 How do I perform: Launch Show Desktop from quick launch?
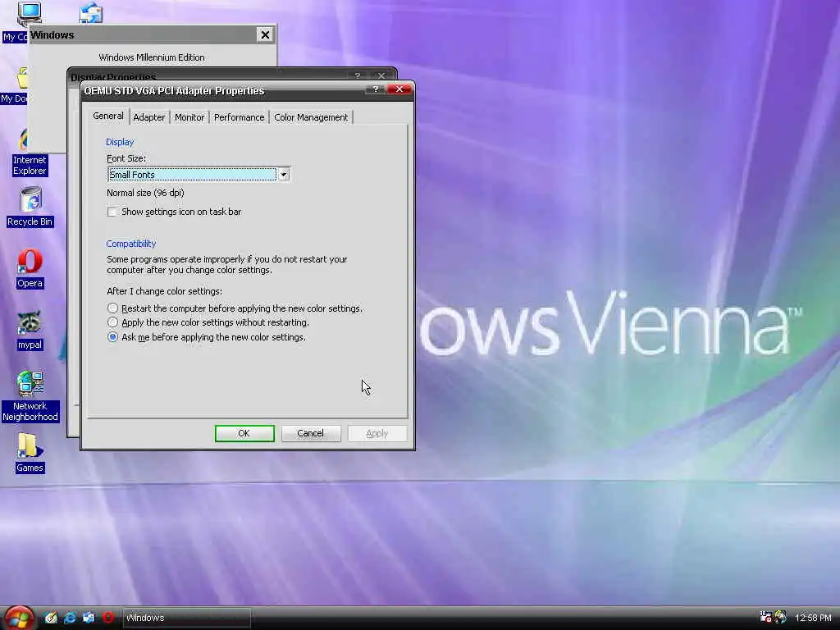click(x=51, y=618)
